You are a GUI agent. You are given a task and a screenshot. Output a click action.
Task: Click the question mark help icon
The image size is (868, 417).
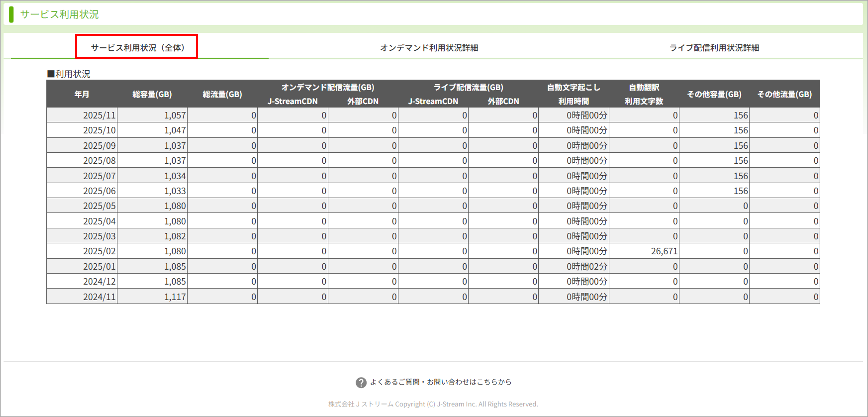(361, 382)
